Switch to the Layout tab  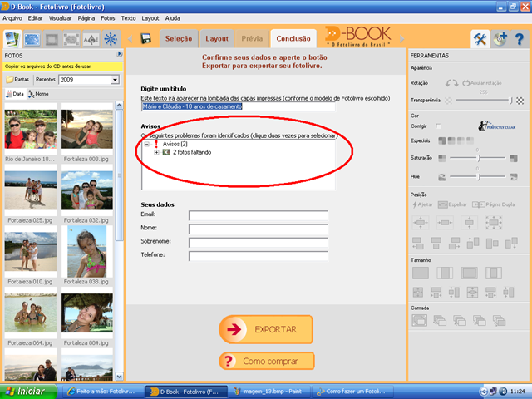click(217, 39)
